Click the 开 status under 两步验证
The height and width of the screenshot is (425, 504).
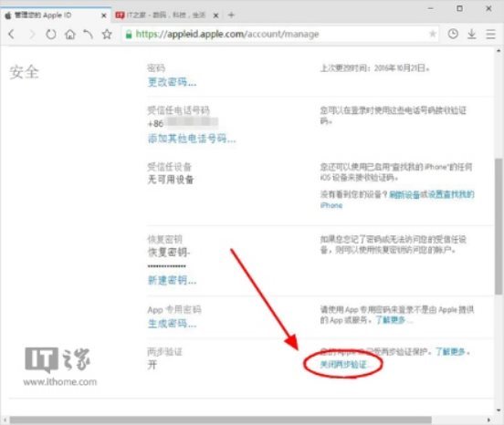pyautogui.click(x=152, y=365)
